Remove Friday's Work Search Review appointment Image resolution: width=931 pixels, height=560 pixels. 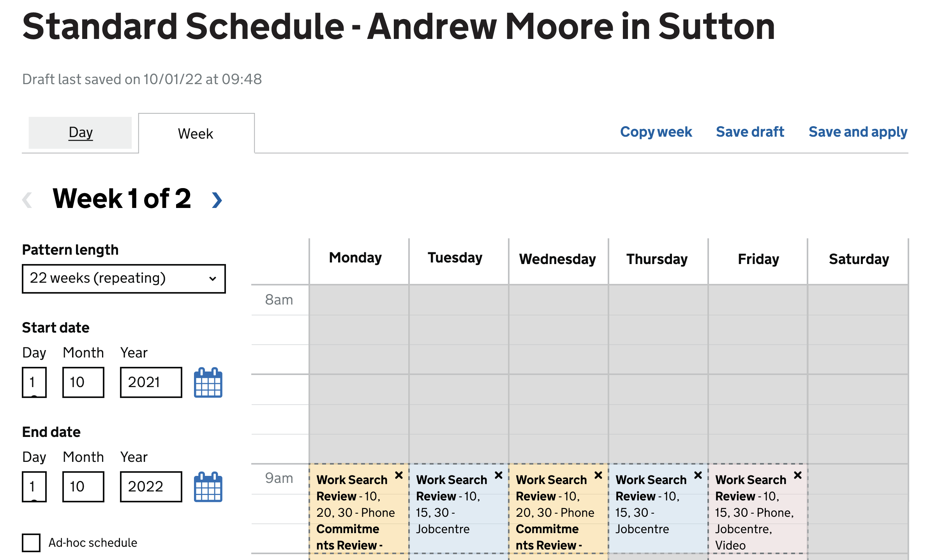tap(797, 475)
